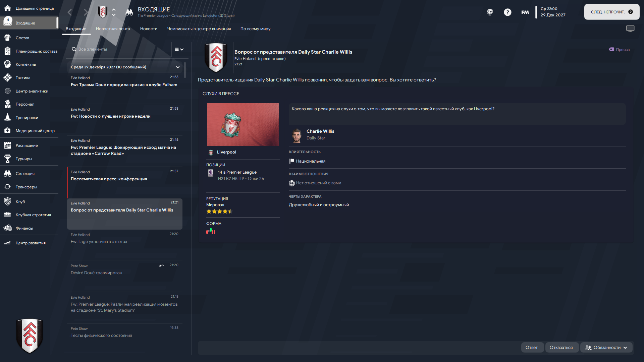Switch to the По всему миру tab
Screen dimensions: 644x362
[255, 29]
